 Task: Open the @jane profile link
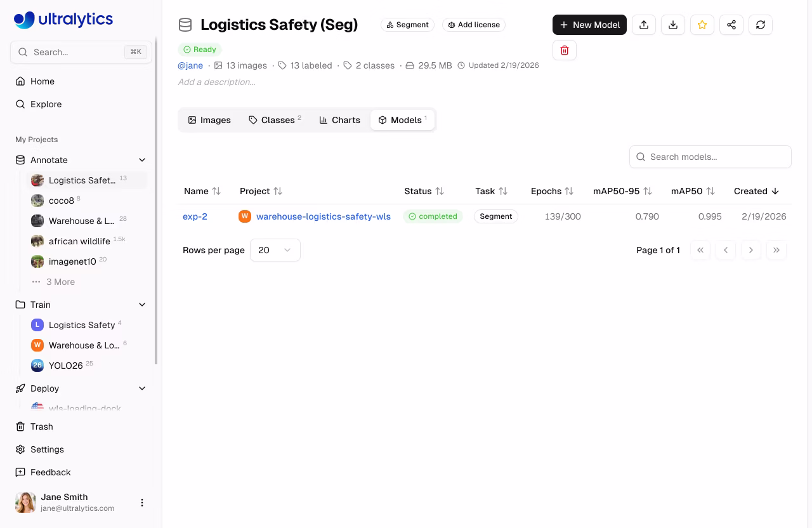190,65
